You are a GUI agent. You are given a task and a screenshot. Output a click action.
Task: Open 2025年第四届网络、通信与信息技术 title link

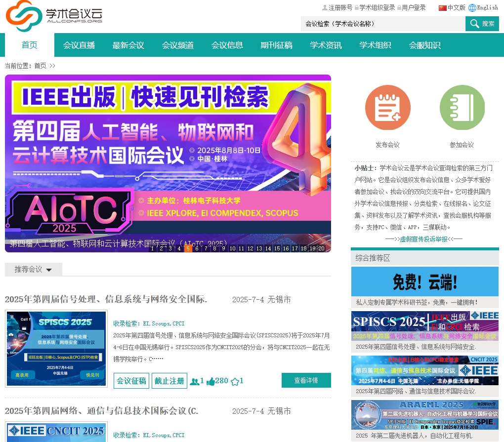[x=102, y=411]
